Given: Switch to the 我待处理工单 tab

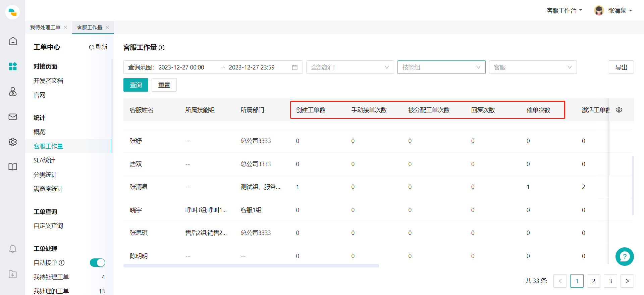Looking at the screenshot, I should pos(45,27).
